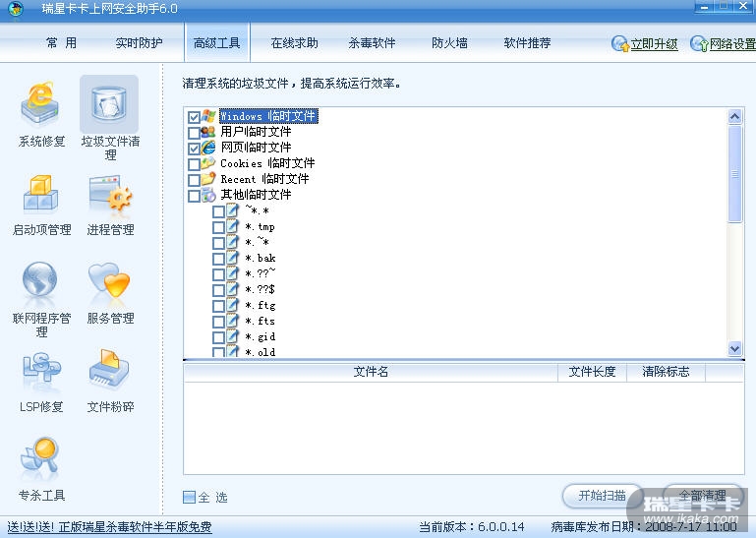Image resolution: width=756 pixels, height=538 pixels.
Task: Select the Windows 临时文件 tree row
Action: tap(268, 116)
